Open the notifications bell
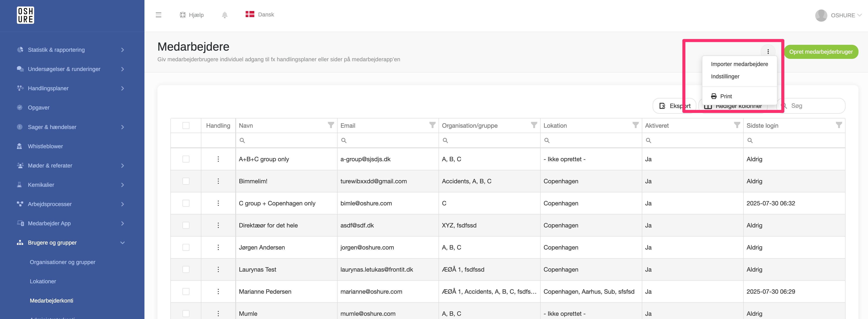The width and height of the screenshot is (868, 319). (225, 15)
